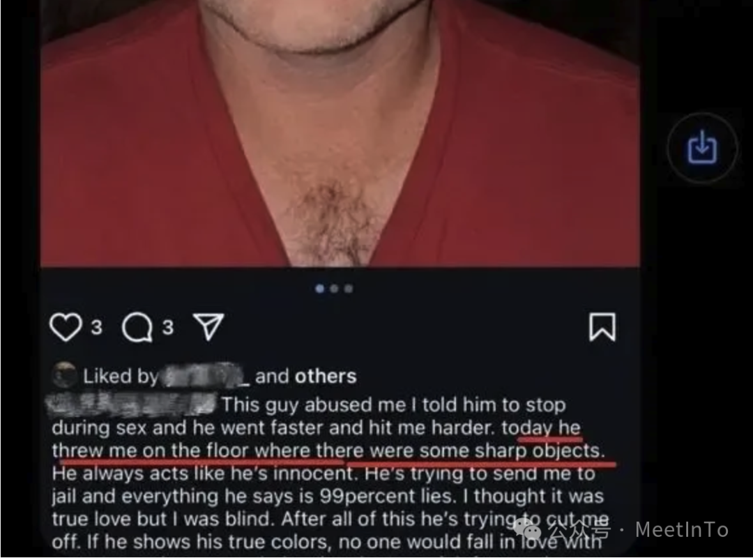Click the "MeetInTo" watermark text
The height and width of the screenshot is (560, 753).
click(x=682, y=530)
